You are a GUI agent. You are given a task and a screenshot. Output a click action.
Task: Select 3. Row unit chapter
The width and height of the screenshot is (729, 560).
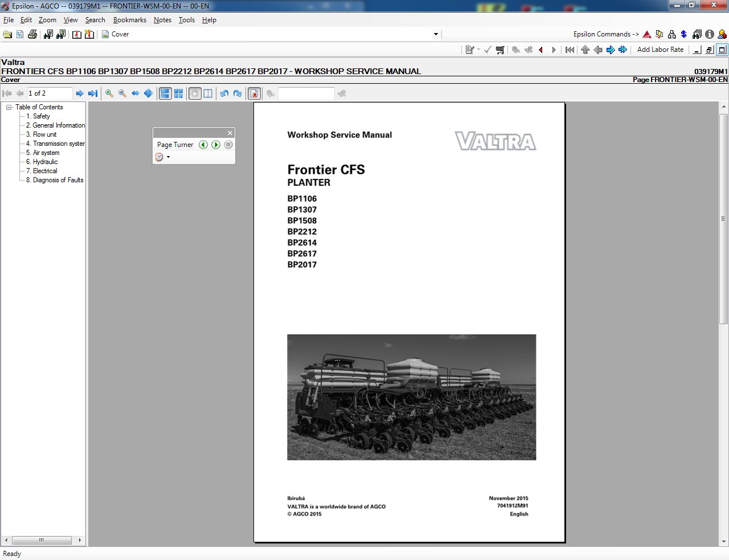41,134
